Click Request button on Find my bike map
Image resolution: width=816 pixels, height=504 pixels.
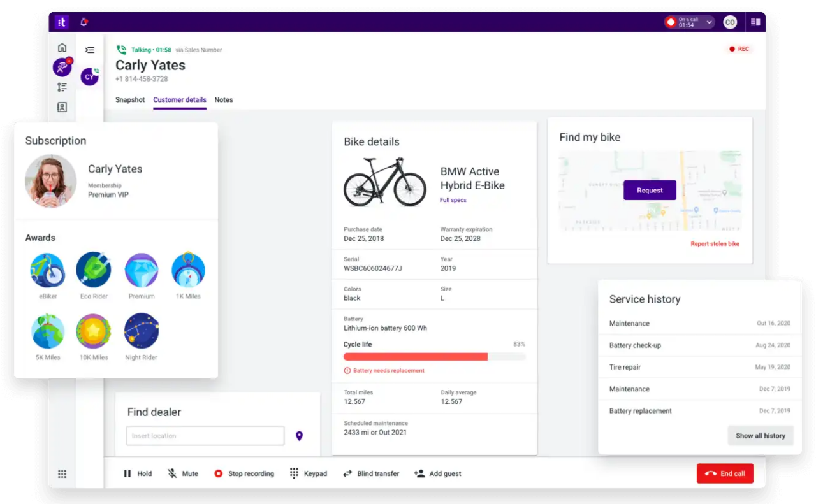pos(650,190)
